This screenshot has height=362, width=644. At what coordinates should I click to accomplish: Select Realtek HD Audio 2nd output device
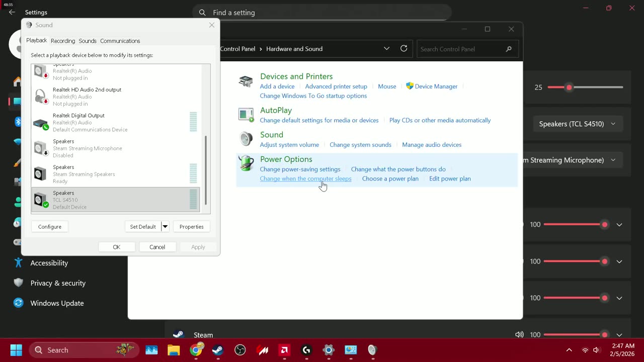click(116, 97)
